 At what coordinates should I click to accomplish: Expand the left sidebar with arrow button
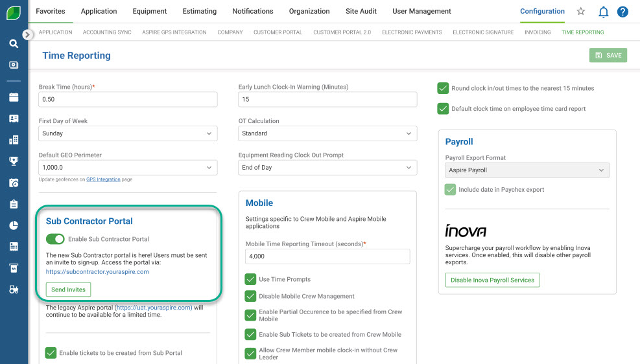pos(27,34)
